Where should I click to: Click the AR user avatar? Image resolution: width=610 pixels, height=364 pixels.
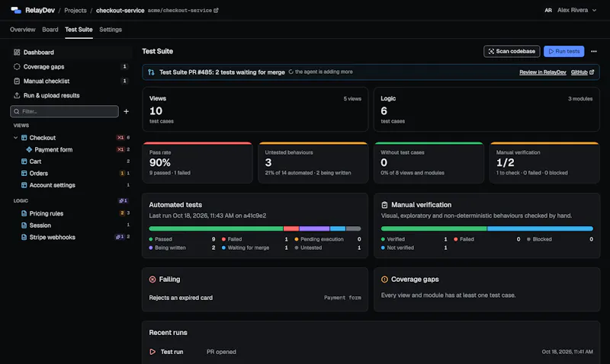click(548, 11)
